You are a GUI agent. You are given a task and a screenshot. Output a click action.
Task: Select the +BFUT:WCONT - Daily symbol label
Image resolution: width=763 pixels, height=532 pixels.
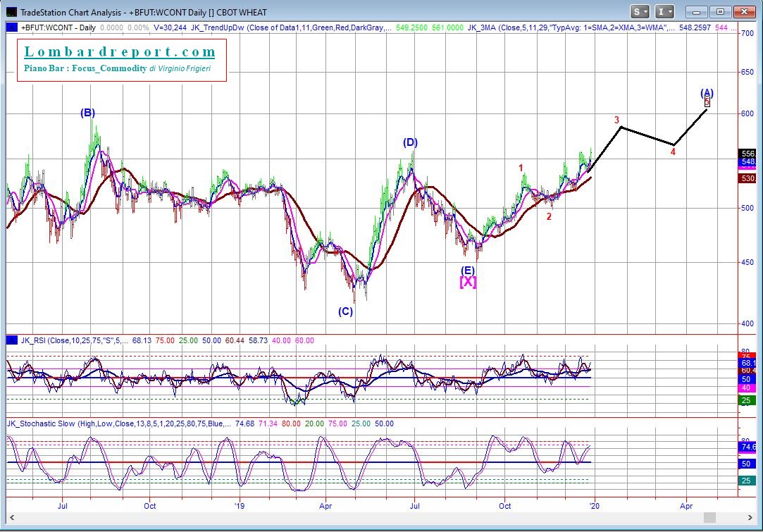click(58, 27)
